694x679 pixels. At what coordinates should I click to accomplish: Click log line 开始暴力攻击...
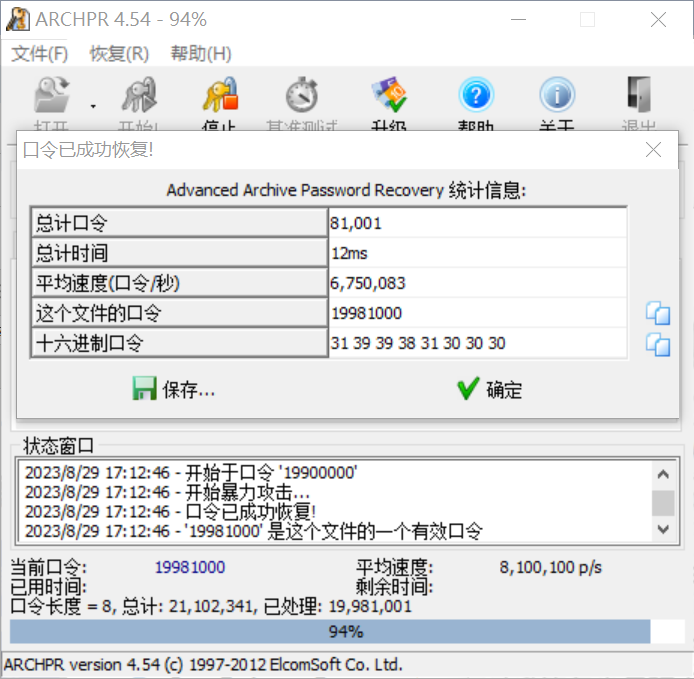pos(167,492)
